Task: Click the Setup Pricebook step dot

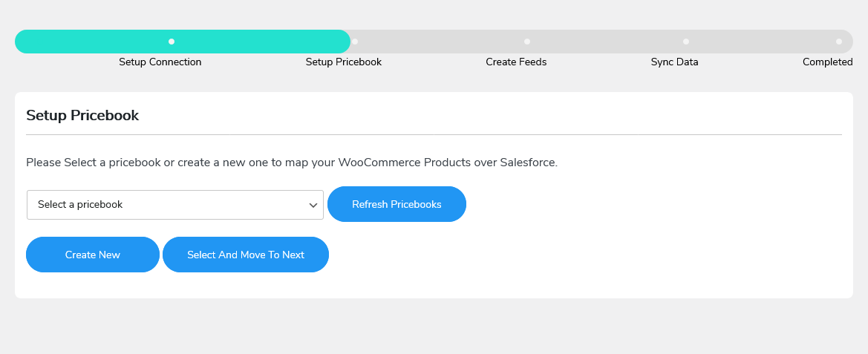Action: click(355, 42)
